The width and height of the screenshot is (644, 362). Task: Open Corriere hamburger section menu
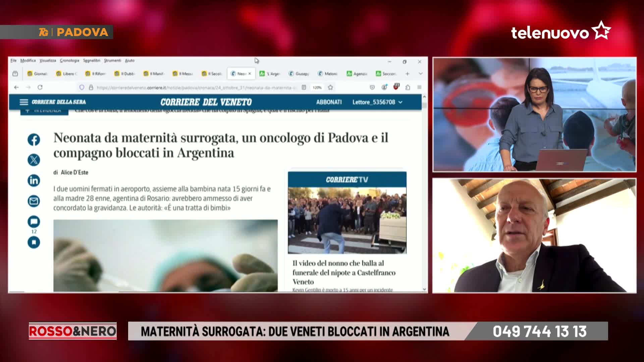pyautogui.click(x=23, y=102)
